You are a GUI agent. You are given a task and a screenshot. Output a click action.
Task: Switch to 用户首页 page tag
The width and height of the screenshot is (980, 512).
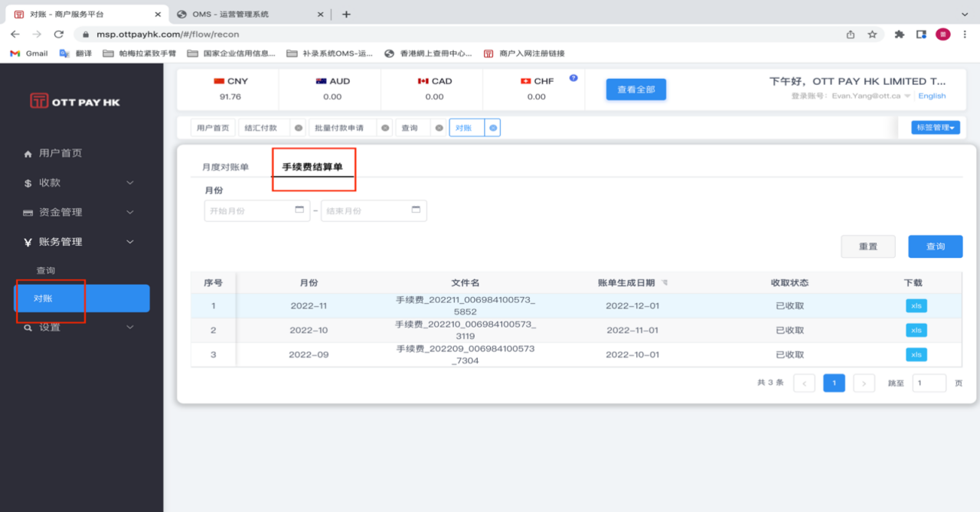(x=213, y=128)
